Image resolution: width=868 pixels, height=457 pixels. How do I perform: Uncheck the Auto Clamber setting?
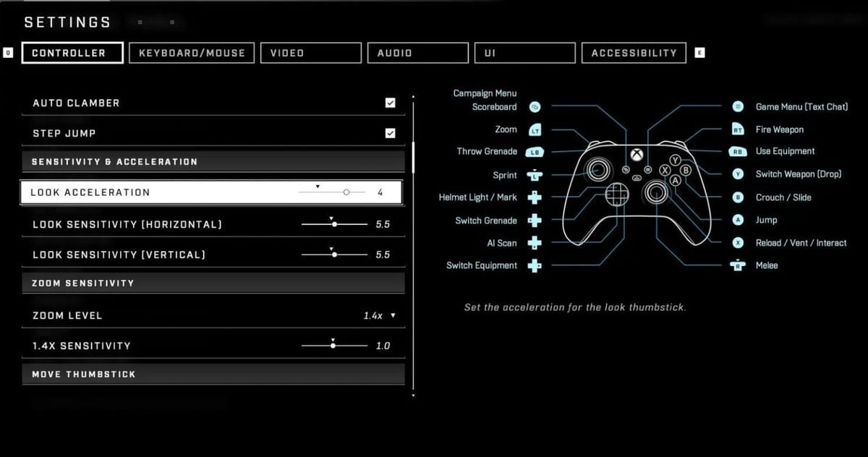point(390,103)
